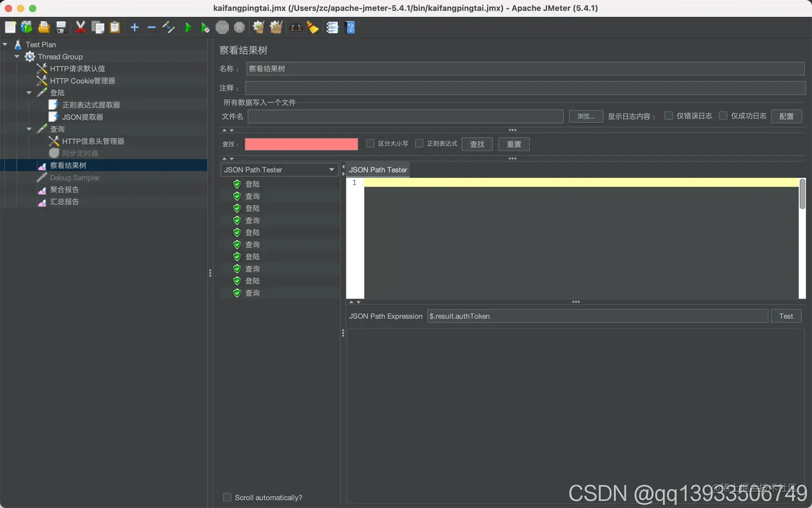Shutdown the test threads
Image resolution: width=812 pixels, height=508 pixels.
[x=240, y=27]
